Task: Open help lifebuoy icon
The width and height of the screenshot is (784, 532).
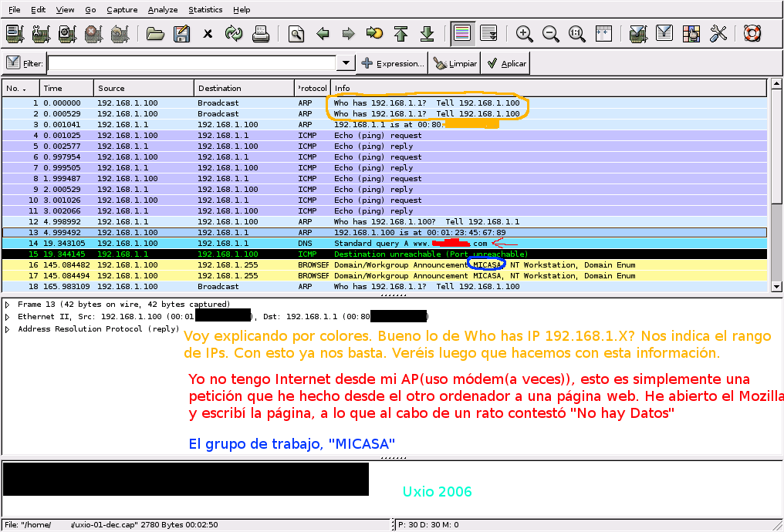Action: 752,34
